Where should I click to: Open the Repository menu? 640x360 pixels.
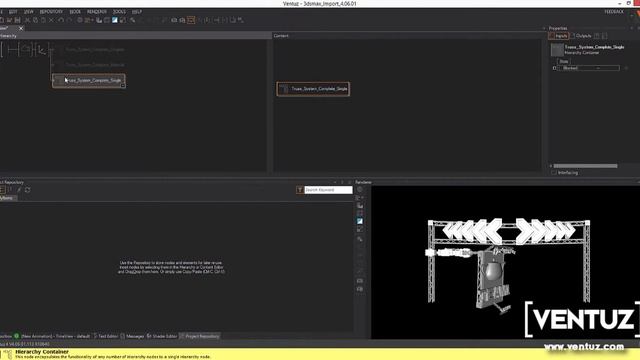(51, 12)
